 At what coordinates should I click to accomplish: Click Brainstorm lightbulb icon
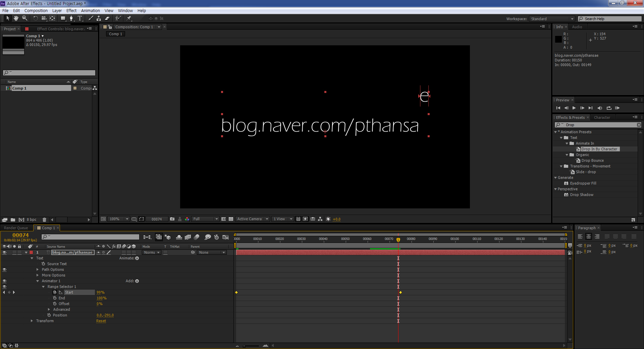(x=208, y=237)
